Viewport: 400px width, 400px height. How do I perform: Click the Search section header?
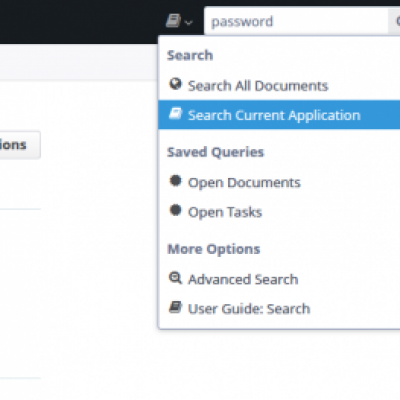pyautogui.click(x=190, y=55)
